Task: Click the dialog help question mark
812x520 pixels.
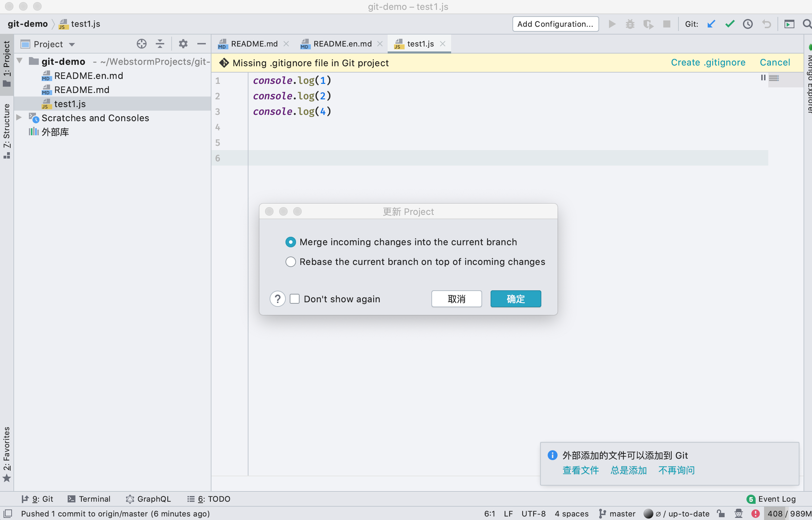Action: point(278,299)
